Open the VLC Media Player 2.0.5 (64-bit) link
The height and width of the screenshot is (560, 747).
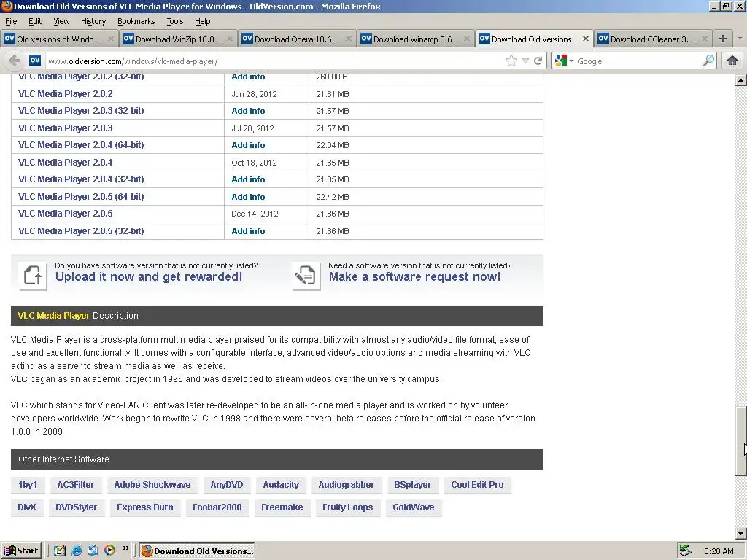tap(81, 197)
